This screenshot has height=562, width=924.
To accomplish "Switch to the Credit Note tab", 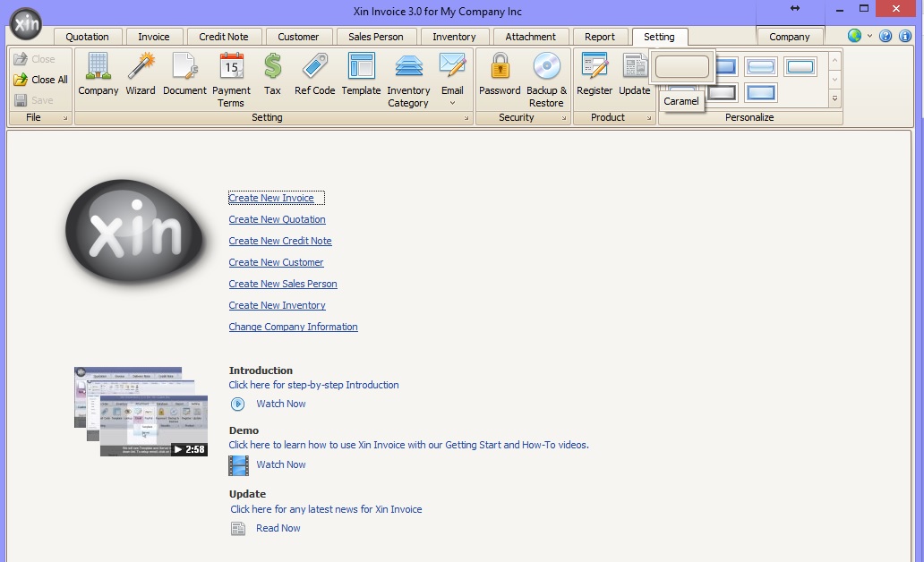I will 224,37.
